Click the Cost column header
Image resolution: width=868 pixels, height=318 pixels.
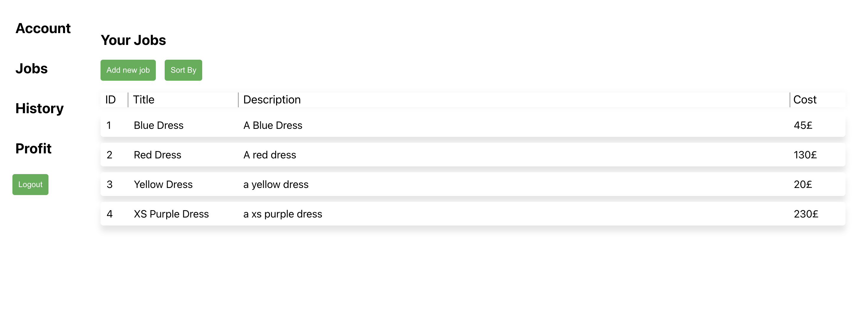click(804, 100)
